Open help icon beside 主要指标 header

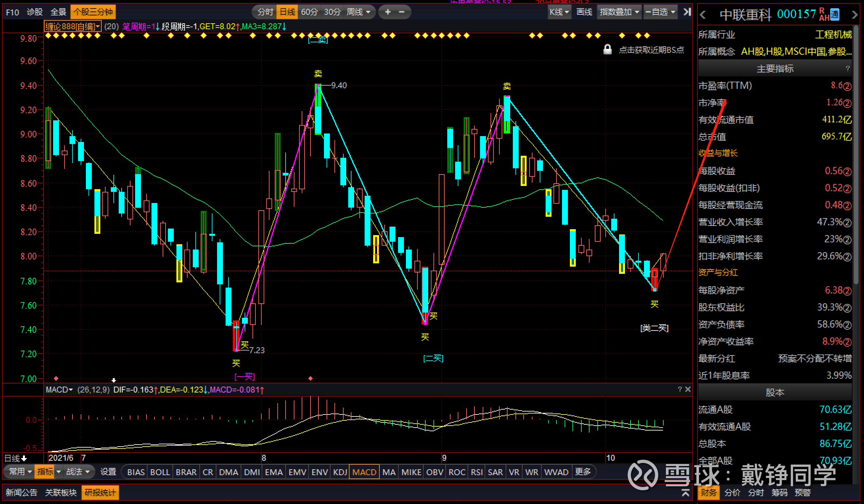(x=848, y=69)
